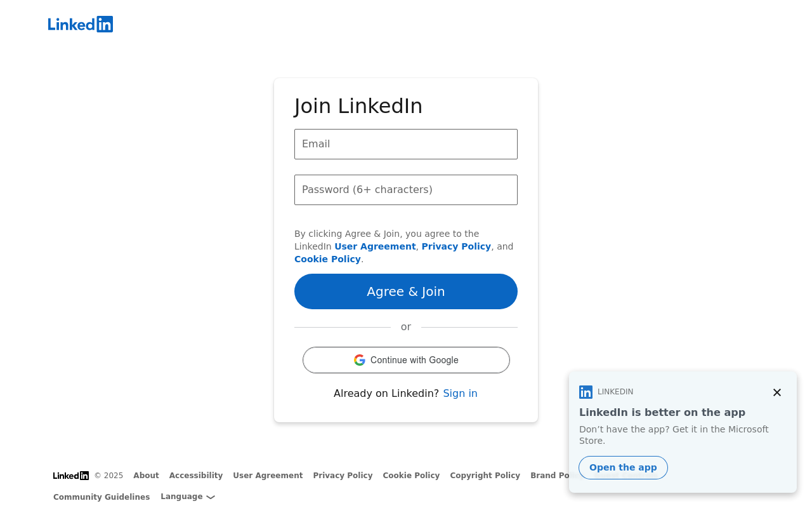Expand the Language dropdown in the footer
Image resolution: width=812 pixels, height=508 pixels.
click(188, 497)
